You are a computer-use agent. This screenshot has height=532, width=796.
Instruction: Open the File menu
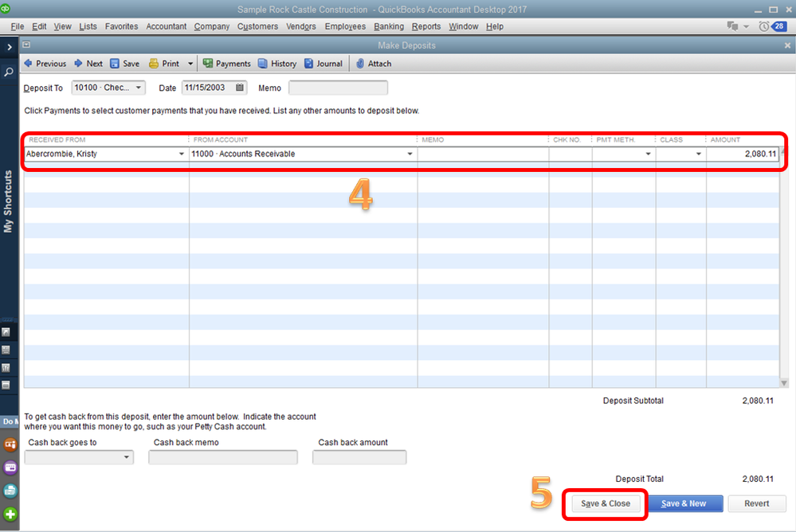(x=18, y=26)
